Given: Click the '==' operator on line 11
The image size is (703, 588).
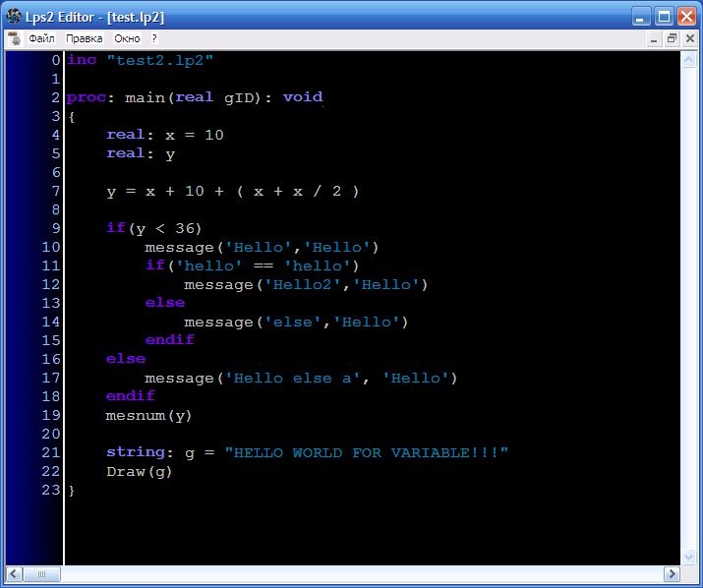Looking at the screenshot, I should pos(264,265).
